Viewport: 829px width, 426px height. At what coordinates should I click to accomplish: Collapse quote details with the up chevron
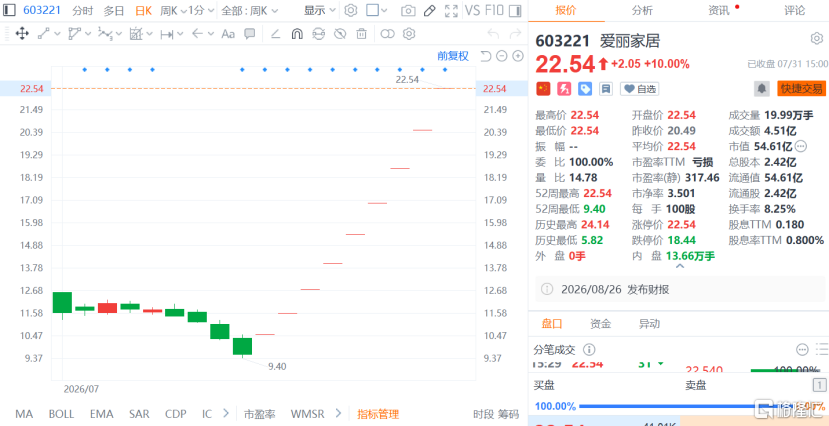[x=680, y=267]
